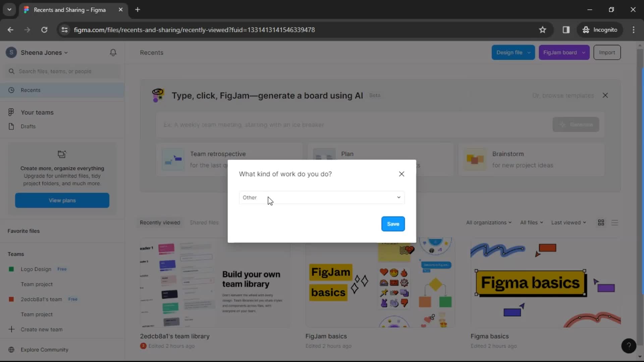Close the work type dialog
Image resolution: width=644 pixels, height=362 pixels.
401,174
